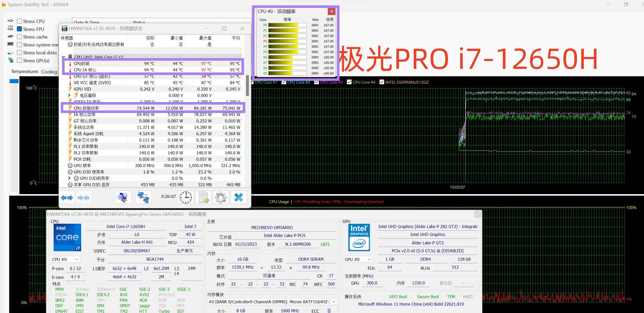Click the Intel Graphics logo badge
Viewport: 644px width, 313px height.
tap(359, 237)
